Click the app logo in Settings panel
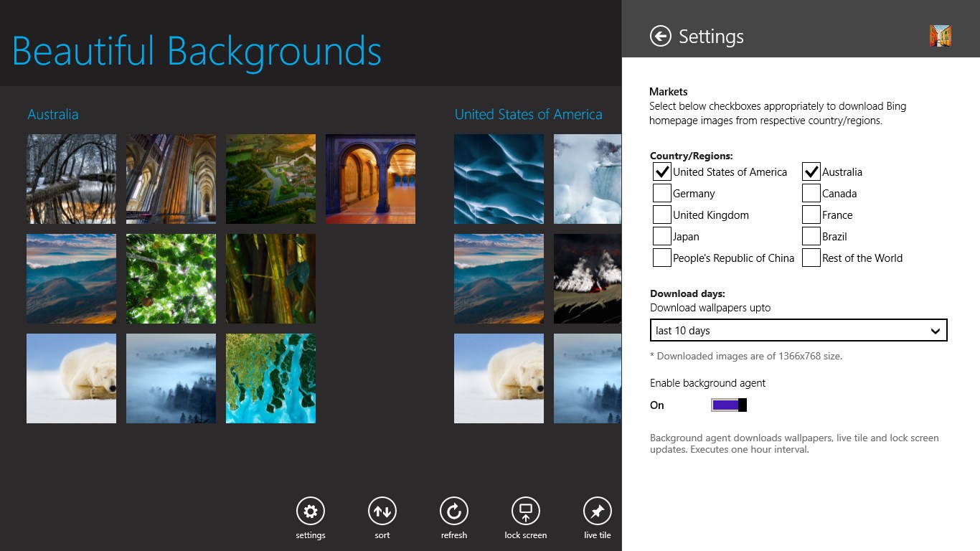 pos(940,34)
